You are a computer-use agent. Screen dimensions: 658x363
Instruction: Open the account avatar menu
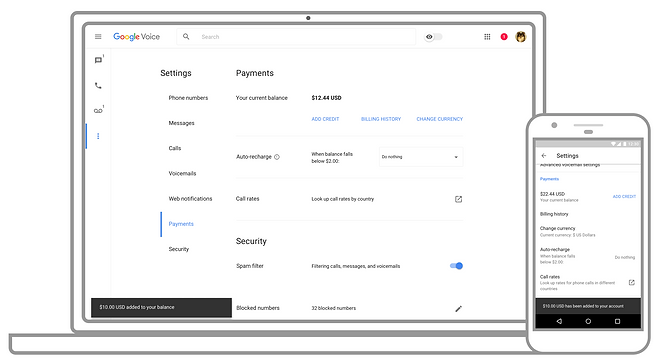pos(521,37)
